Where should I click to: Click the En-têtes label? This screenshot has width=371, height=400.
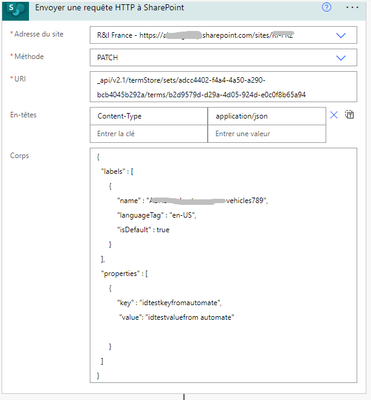coord(23,115)
